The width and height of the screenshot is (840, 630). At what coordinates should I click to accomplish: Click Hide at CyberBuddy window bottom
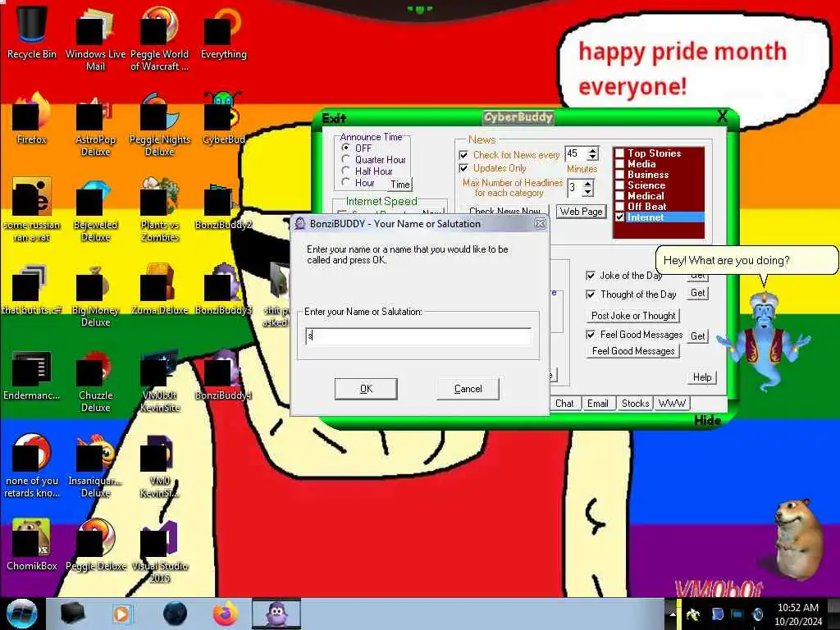(708, 421)
